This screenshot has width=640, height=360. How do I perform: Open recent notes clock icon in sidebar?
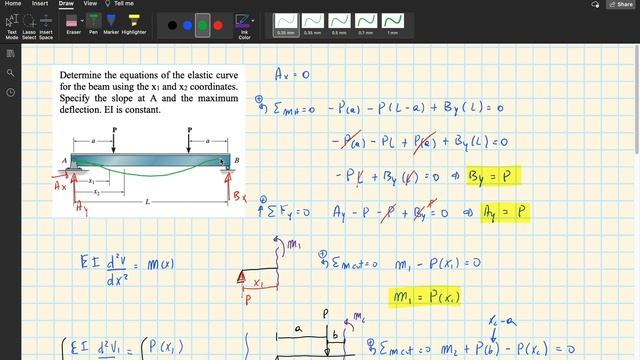coord(11,93)
